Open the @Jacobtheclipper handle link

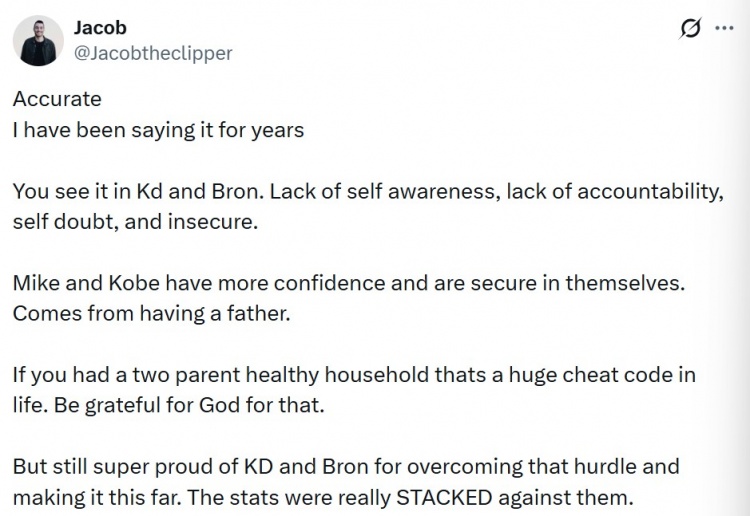pos(153,53)
